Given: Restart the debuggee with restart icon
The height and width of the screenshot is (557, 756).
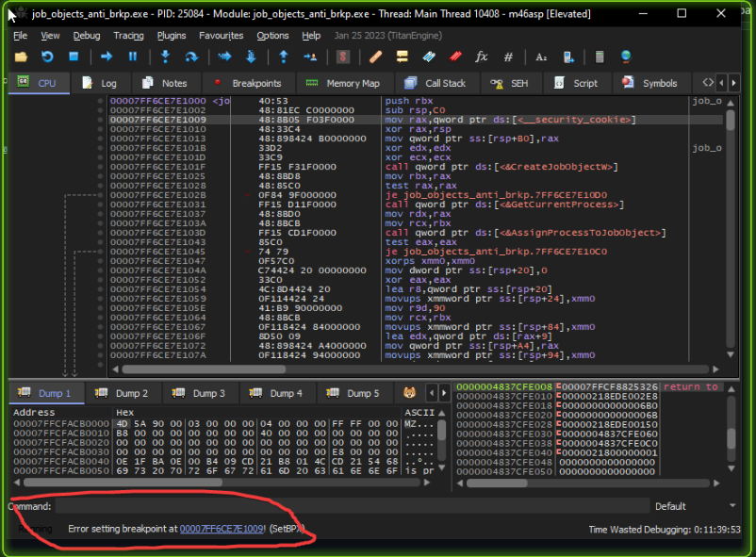Looking at the screenshot, I should (x=46, y=57).
